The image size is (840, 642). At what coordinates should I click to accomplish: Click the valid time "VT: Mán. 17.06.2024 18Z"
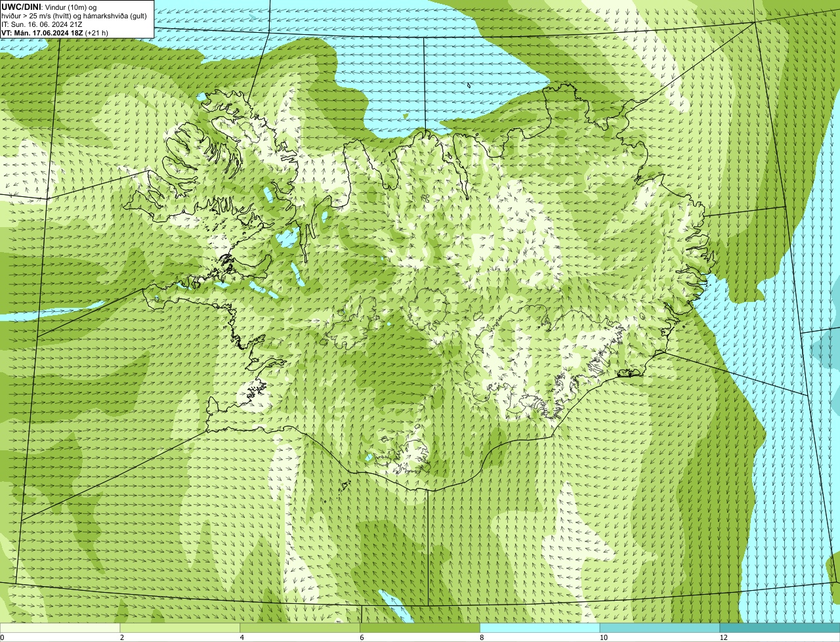pos(41,33)
